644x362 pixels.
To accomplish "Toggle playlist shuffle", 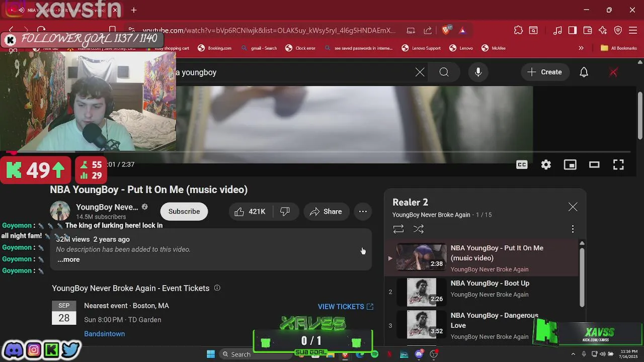I will point(418,229).
